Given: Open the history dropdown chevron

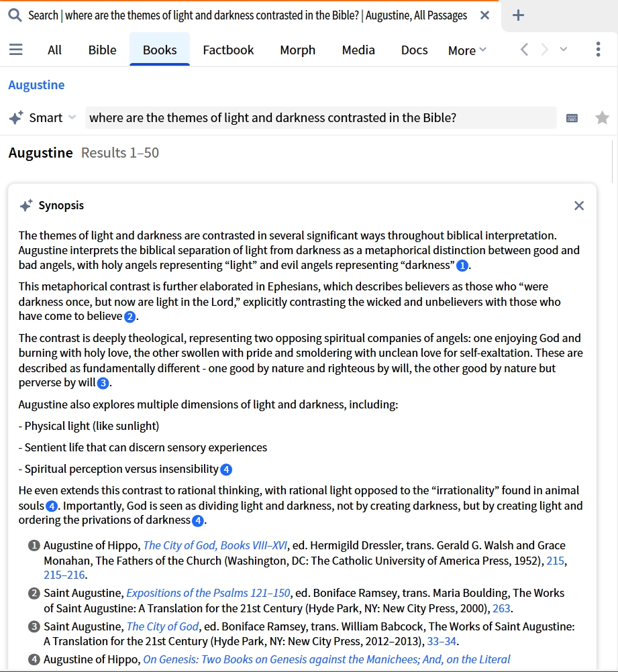Looking at the screenshot, I should [564, 49].
